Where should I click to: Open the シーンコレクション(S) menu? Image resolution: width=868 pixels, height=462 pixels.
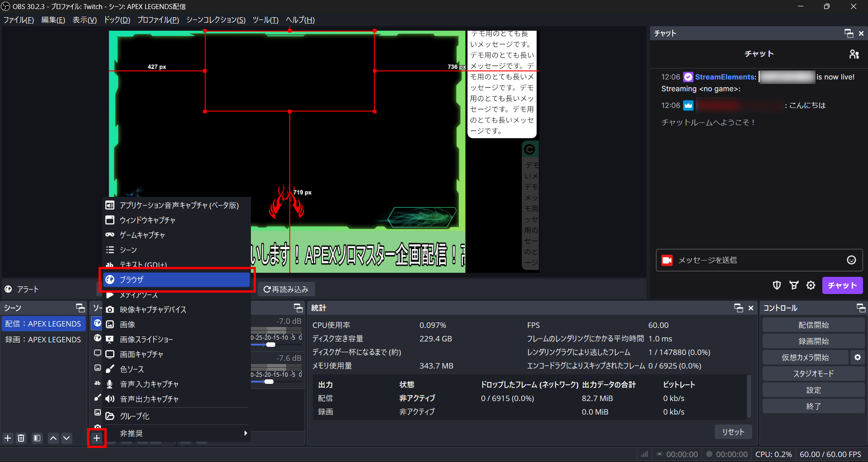pyautogui.click(x=216, y=20)
